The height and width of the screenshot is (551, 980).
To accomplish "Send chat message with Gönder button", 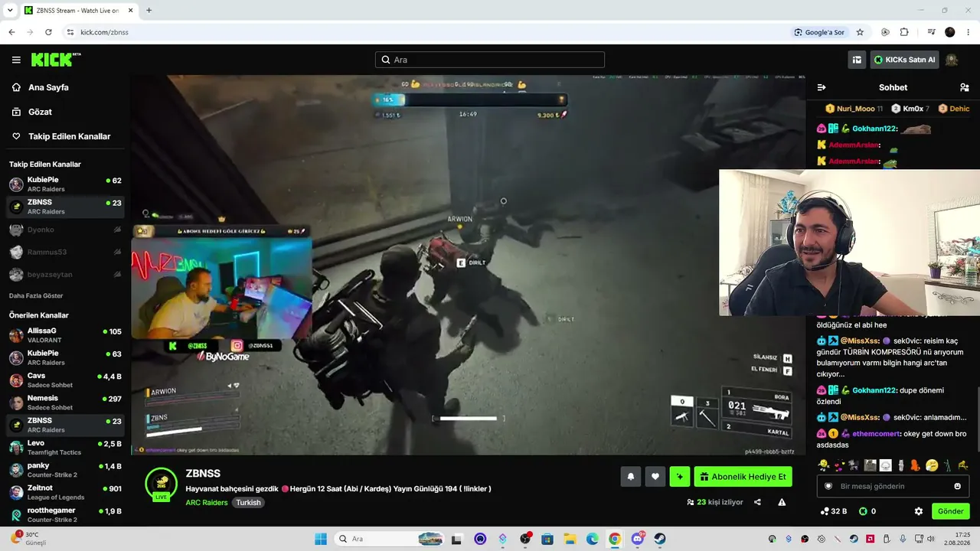I will click(x=950, y=511).
